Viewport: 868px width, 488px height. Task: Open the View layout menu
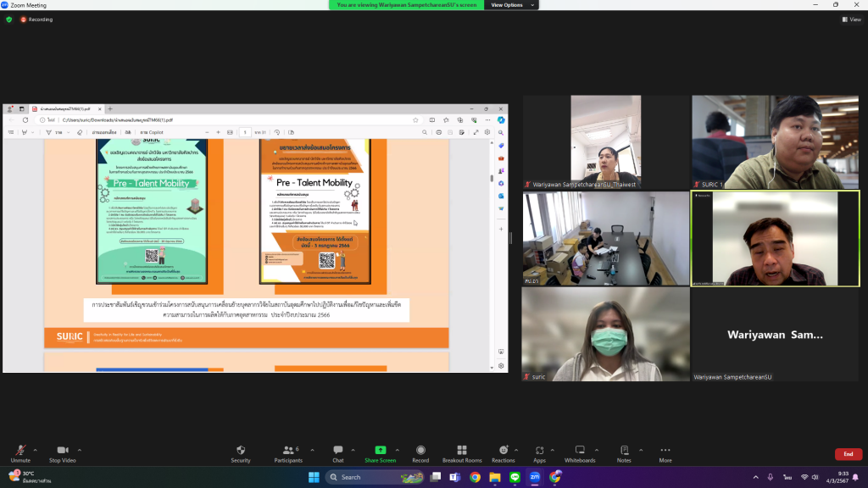851,19
